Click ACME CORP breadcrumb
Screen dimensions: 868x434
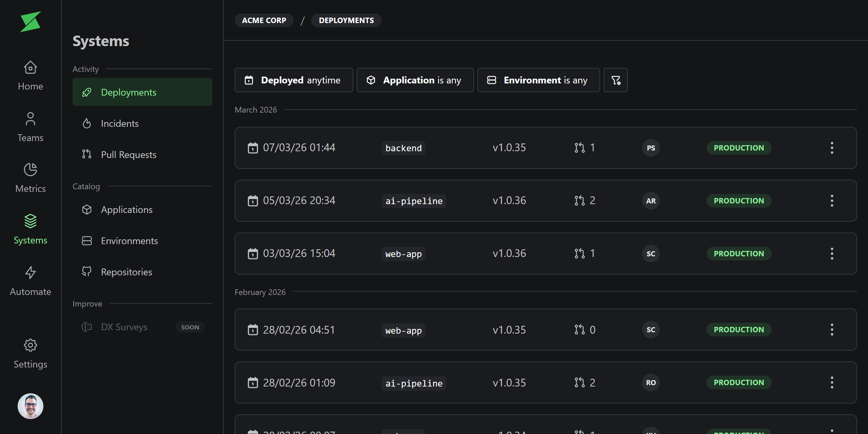(x=264, y=20)
